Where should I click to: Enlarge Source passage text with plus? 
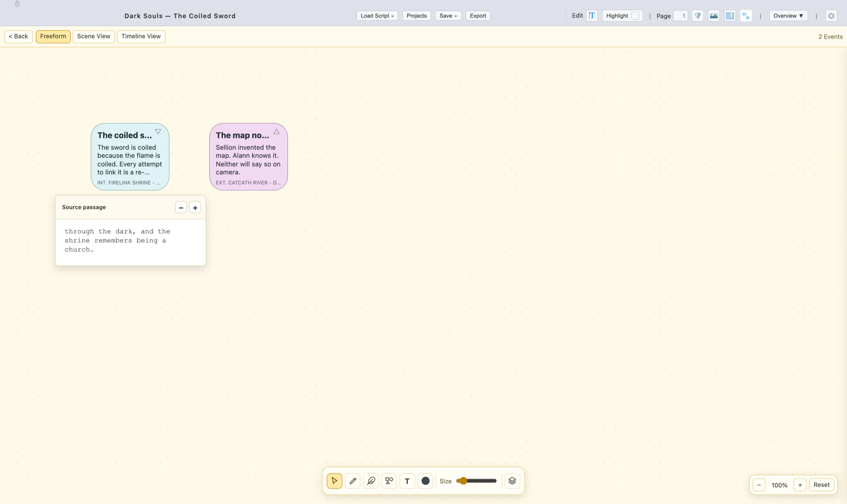(x=195, y=207)
